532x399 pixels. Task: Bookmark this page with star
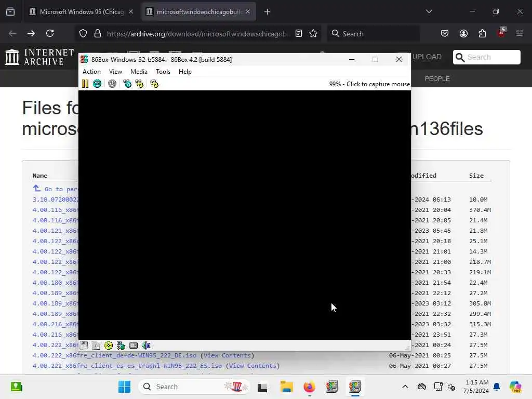[x=313, y=33]
